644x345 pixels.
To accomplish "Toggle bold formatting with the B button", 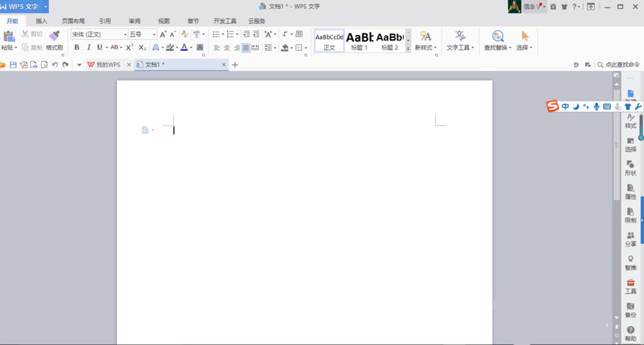I will (77, 48).
